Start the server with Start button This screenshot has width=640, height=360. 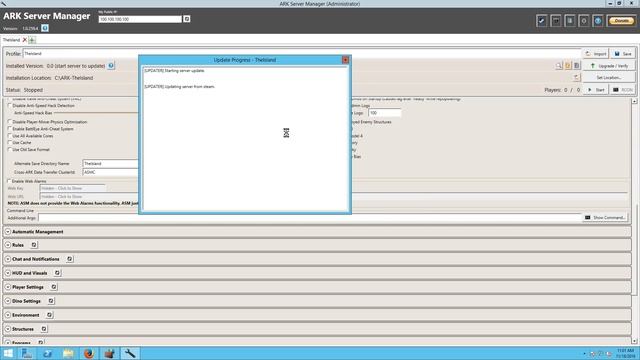tap(596, 89)
